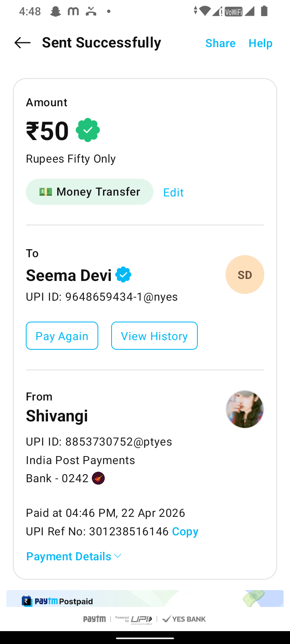Tap the Paytm logo in footer

coord(95,619)
